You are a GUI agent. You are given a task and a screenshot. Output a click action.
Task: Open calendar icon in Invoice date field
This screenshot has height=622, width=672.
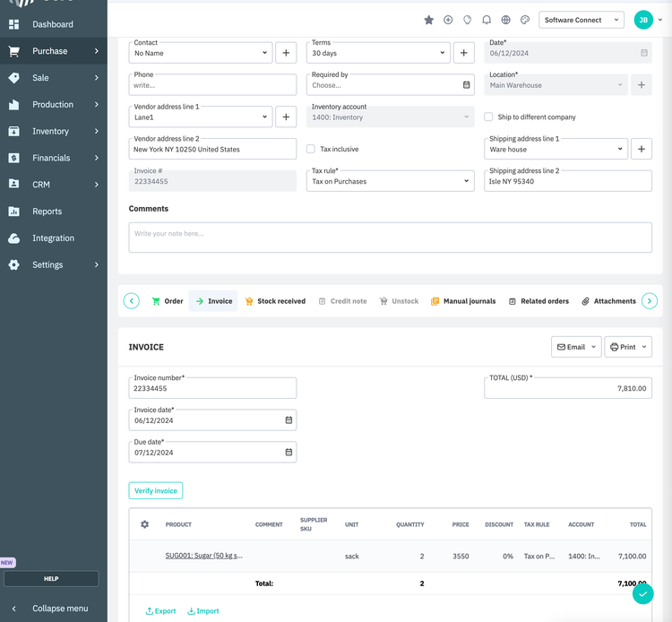click(x=289, y=420)
